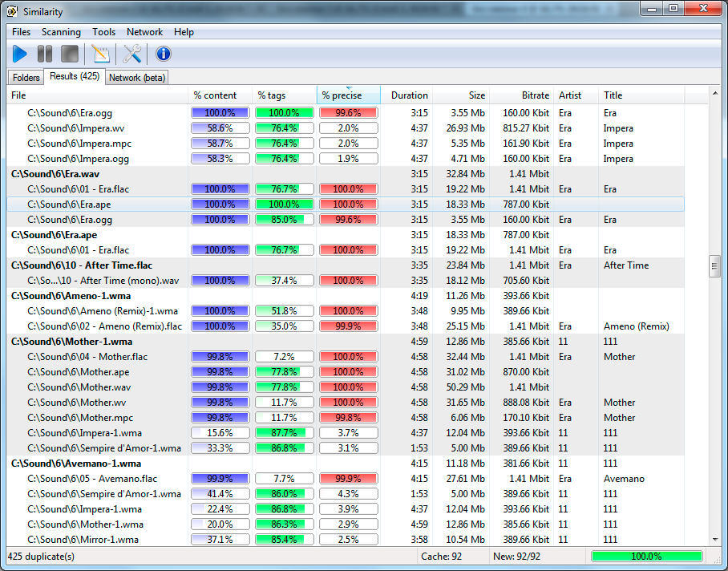Switch to the Folders tab
The height and width of the screenshot is (571, 728).
coord(26,78)
